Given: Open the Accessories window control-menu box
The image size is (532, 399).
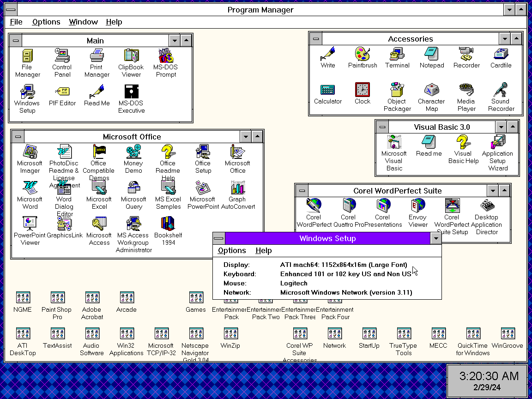Looking at the screenshot, I should [316, 39].
